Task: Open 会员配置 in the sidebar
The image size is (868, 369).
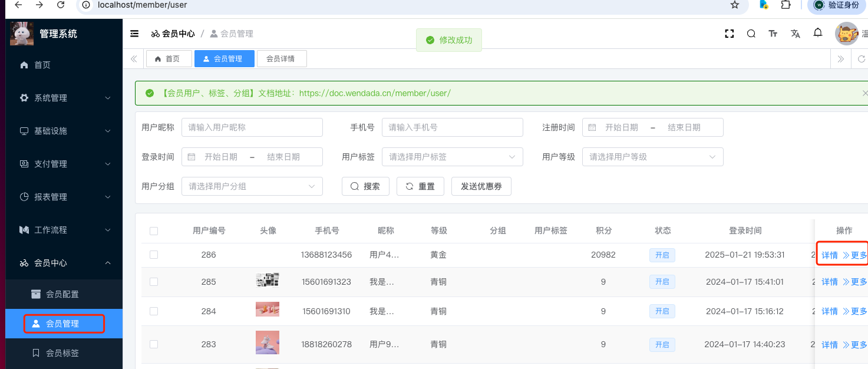Action: 64,294
